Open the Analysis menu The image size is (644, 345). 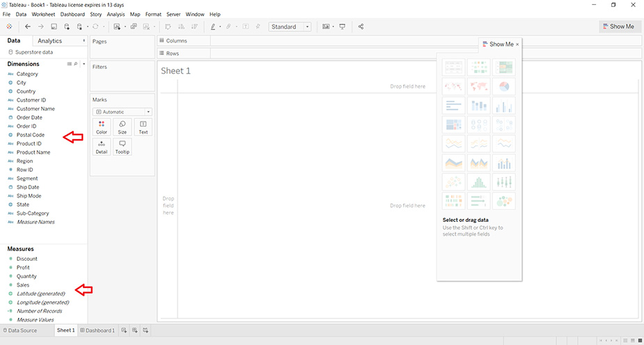[x=116, y=15]
